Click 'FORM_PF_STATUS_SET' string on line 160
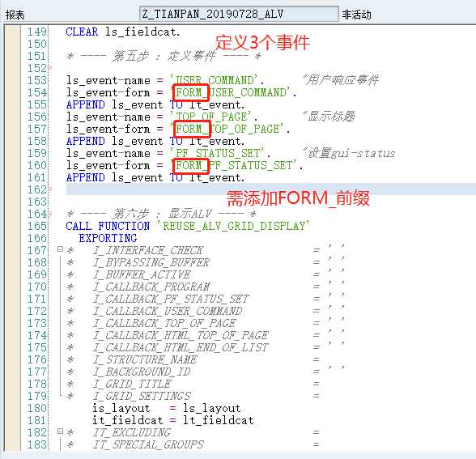This screenshot has height=459, width=476. click(x=234, y=165)
